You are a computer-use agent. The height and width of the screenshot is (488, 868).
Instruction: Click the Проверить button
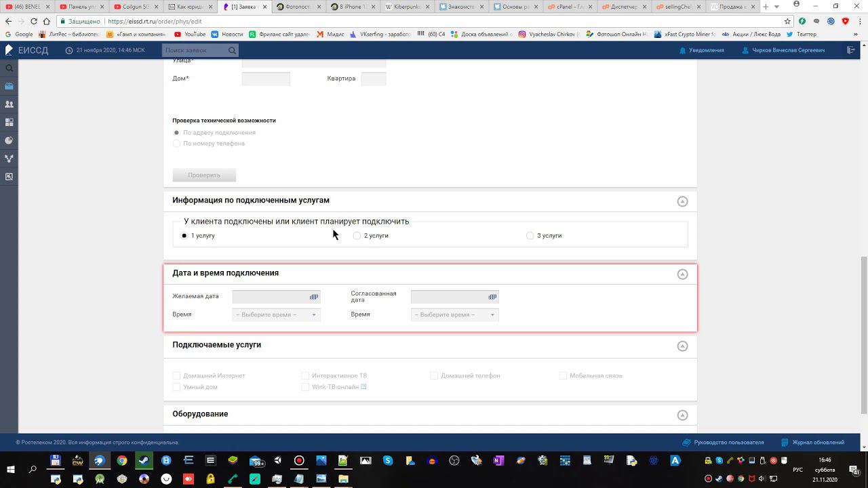pos(204,175)
